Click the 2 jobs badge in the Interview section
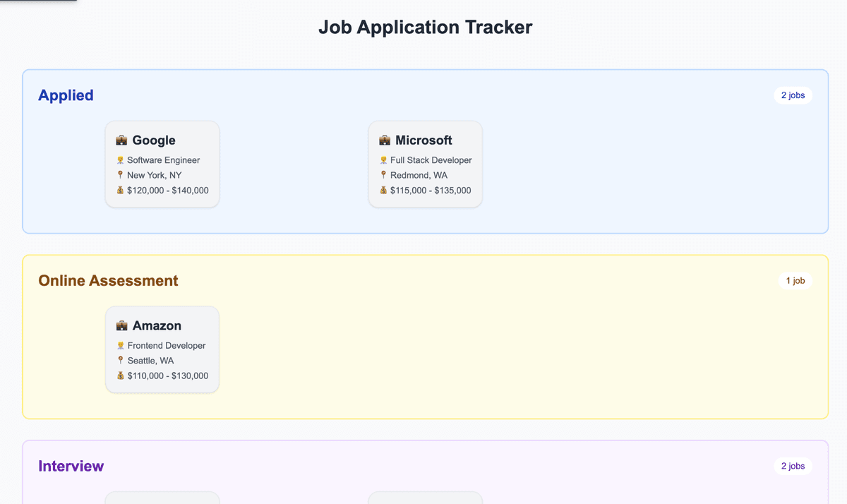Viewport: 847px width, 504px height. point(793,466)
